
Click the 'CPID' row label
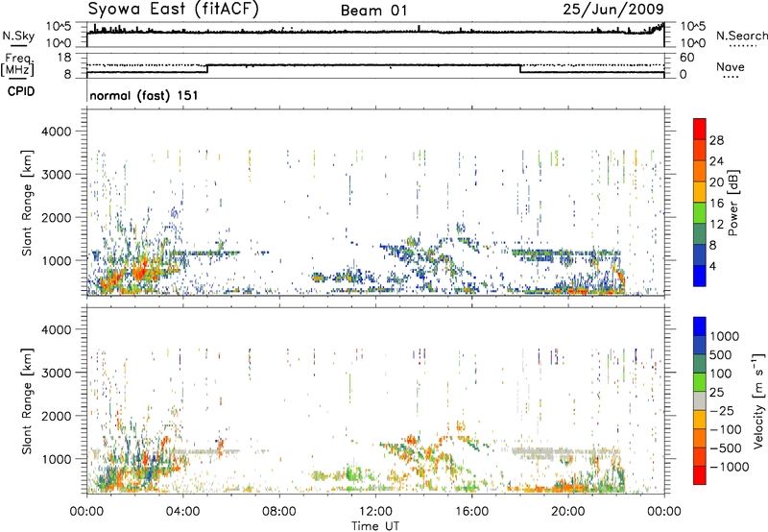[x=21, y=91]
